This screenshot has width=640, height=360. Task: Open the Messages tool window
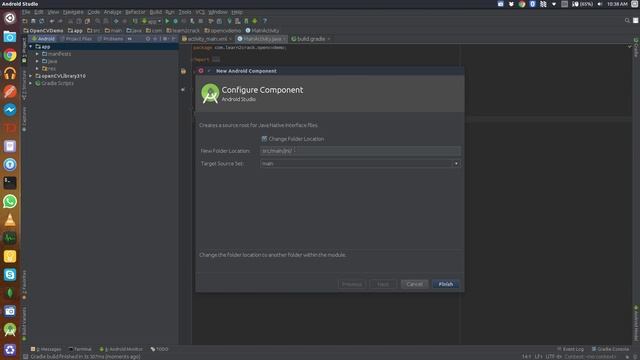[x=46, y=349]
